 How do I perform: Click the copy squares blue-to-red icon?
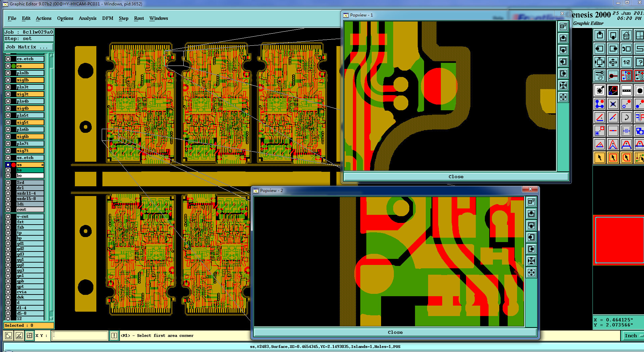pos(600,131)
